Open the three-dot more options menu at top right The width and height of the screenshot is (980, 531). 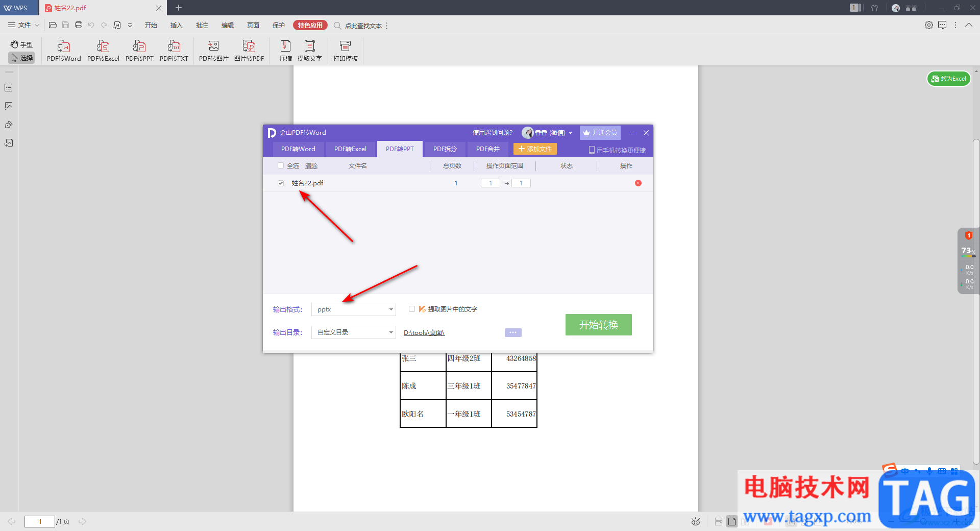(955, 25)
